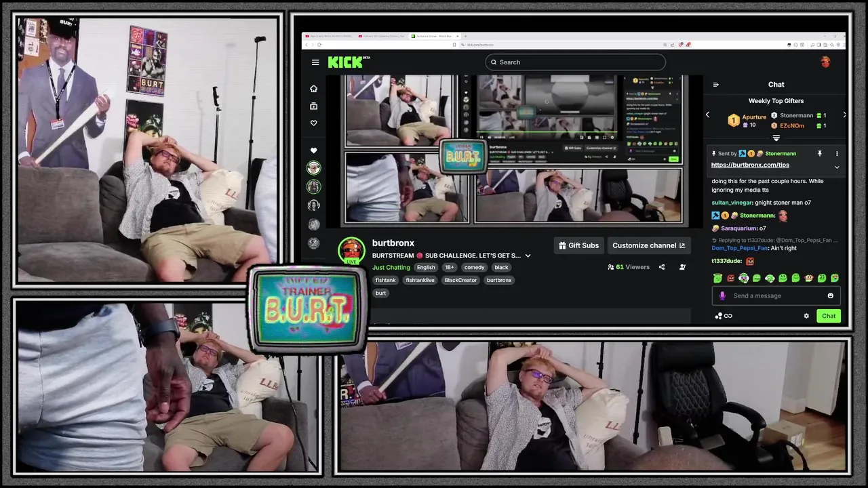Show previous Weekly Top Gifters page
868x488 pixels.
pyautogui.click(x=707, y=115)
